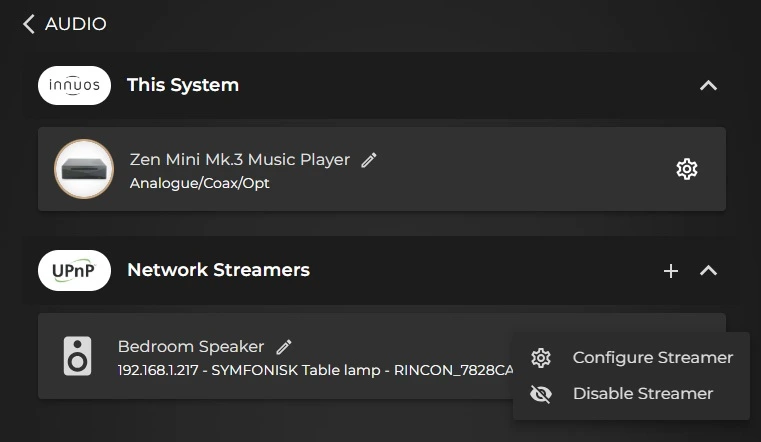Click the crossed-eye disable icon
The width and height of the screenshot is (761, 442).
541,394
